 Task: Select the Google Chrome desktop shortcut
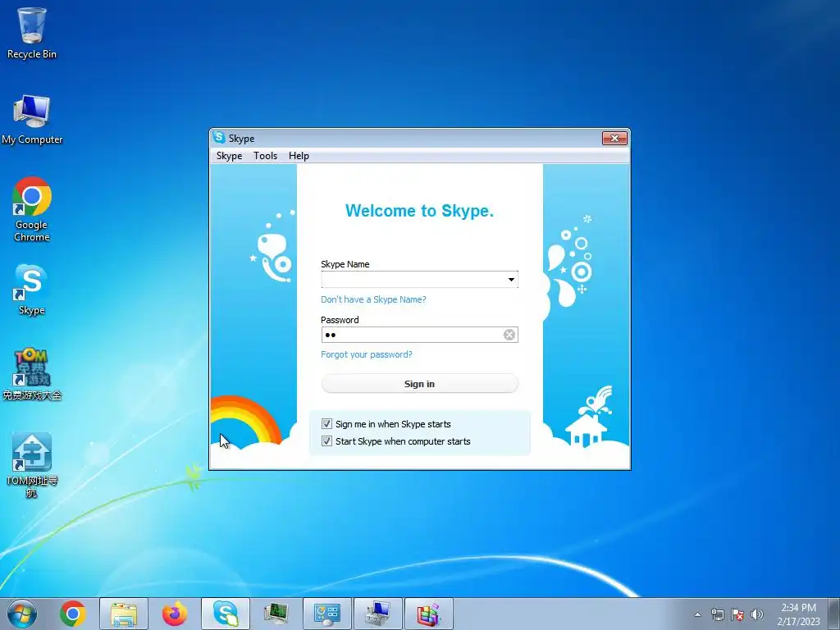coord(32,209)
